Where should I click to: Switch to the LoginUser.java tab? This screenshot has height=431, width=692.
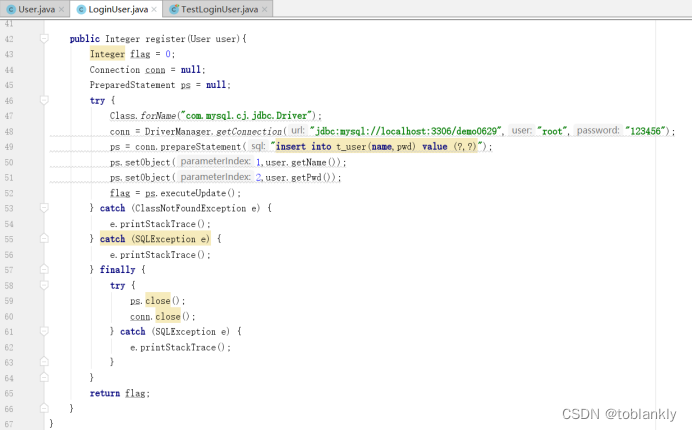click(116, 9)
